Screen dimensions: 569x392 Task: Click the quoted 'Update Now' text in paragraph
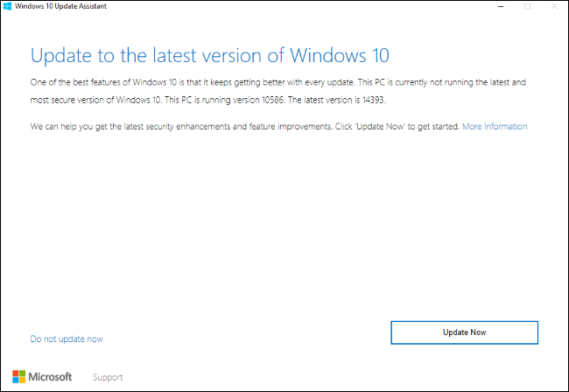point(380,126)
